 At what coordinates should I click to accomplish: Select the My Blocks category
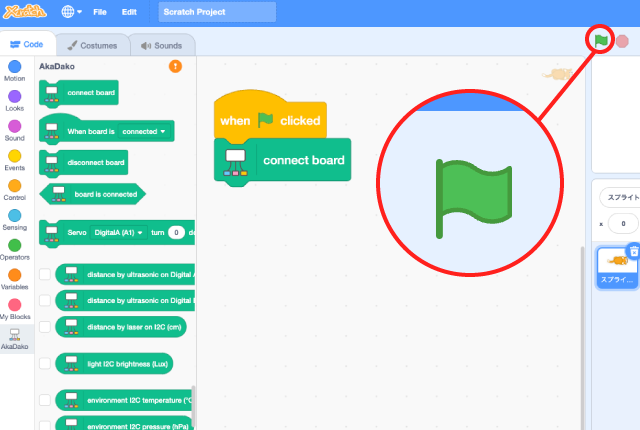pos(15,309)
